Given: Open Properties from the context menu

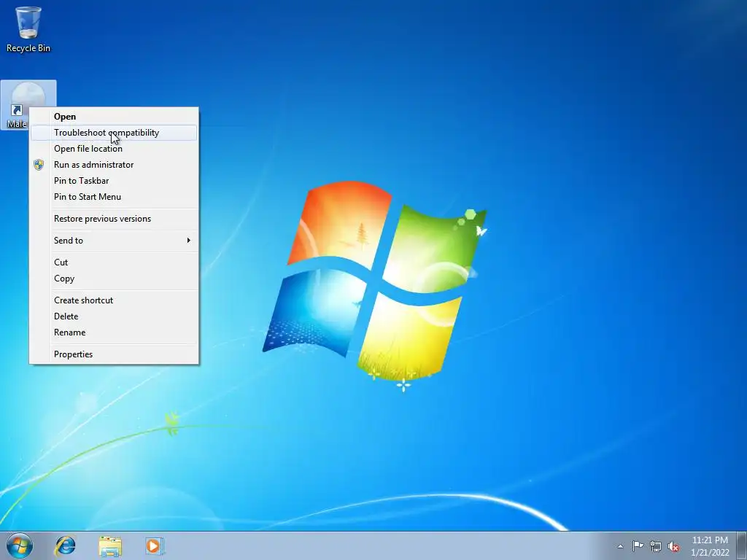Looking at the screenshot, I should pos(113,354).
